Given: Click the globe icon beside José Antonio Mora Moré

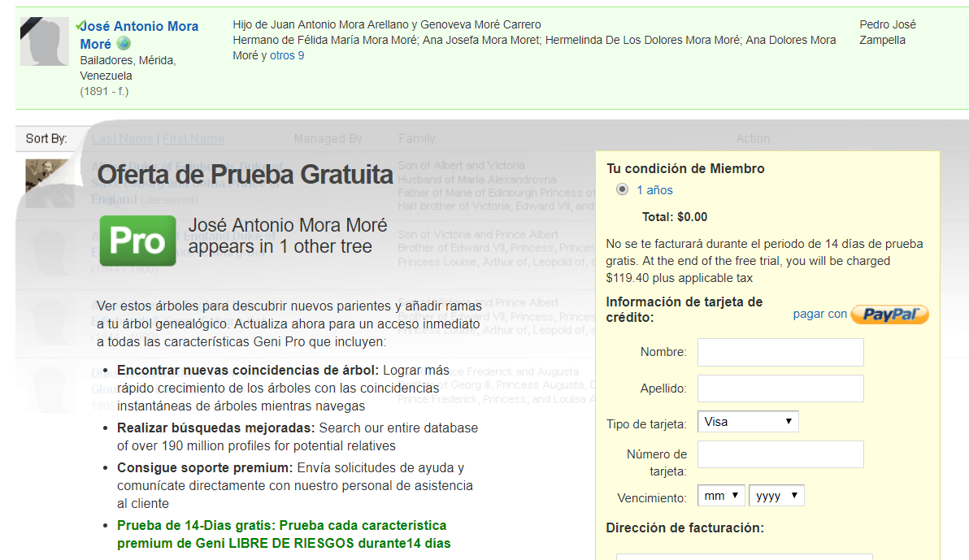Looking at the screenshot, I should click(x=124, y=44).
